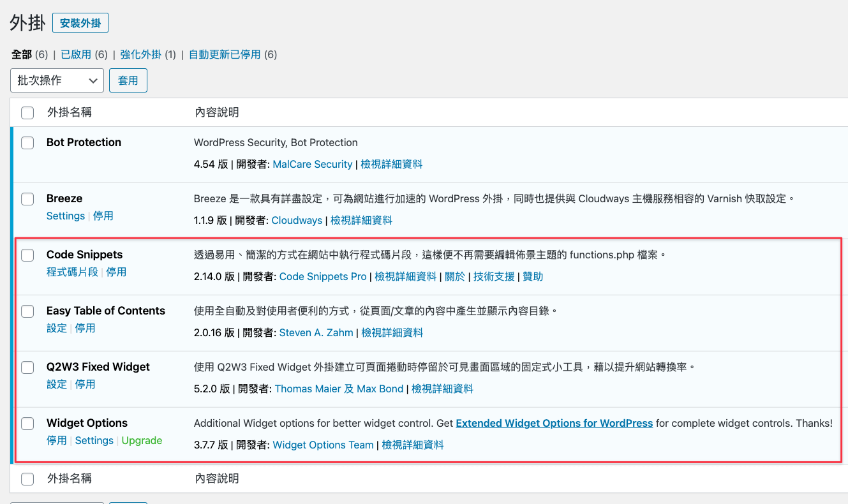This screenshot has height=504, width=848.
Task: Click the Bot Protection plugin name
Action: tap(84, 142)
